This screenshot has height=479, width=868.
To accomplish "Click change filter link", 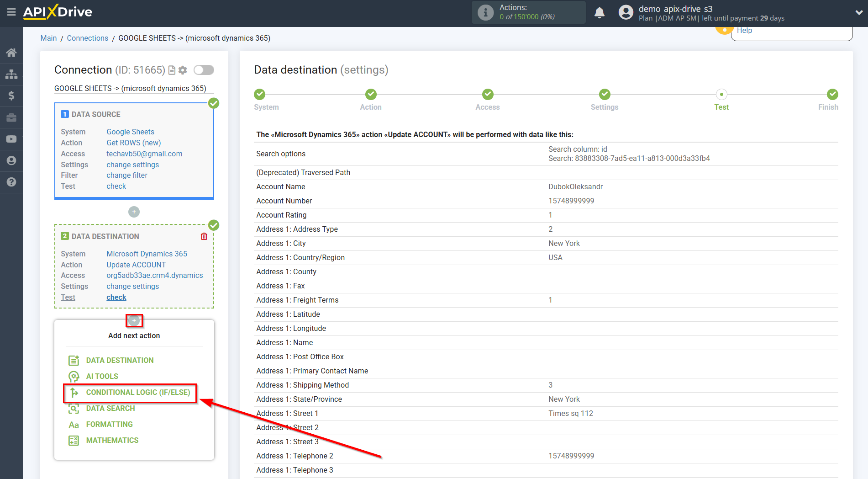I will pyautogui.click(x=126, y=175).
